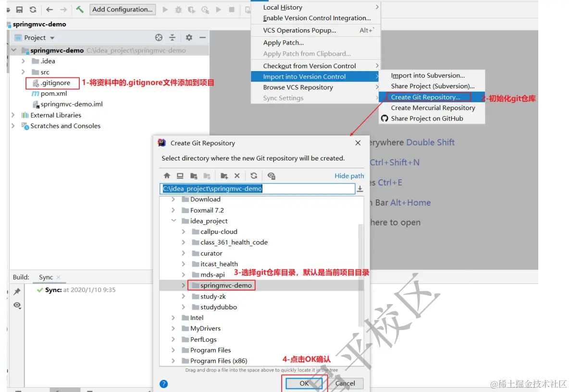Select the itcast_health folder

point(219,264)
